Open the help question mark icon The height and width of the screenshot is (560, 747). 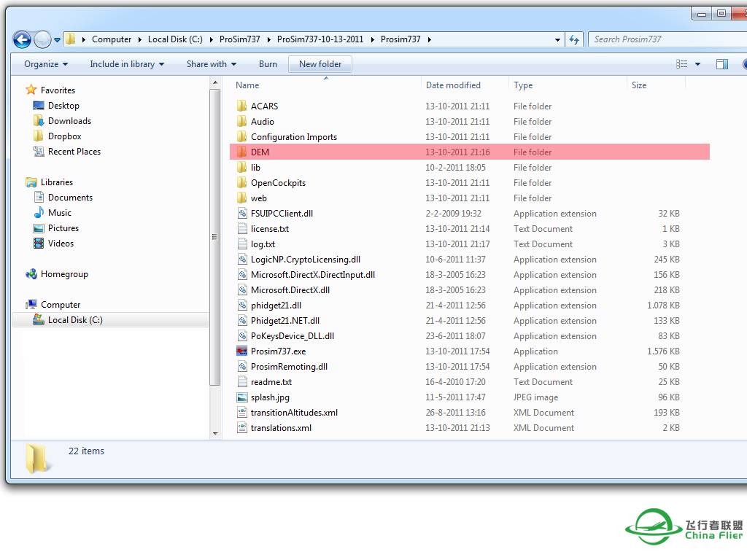[743, 64]
